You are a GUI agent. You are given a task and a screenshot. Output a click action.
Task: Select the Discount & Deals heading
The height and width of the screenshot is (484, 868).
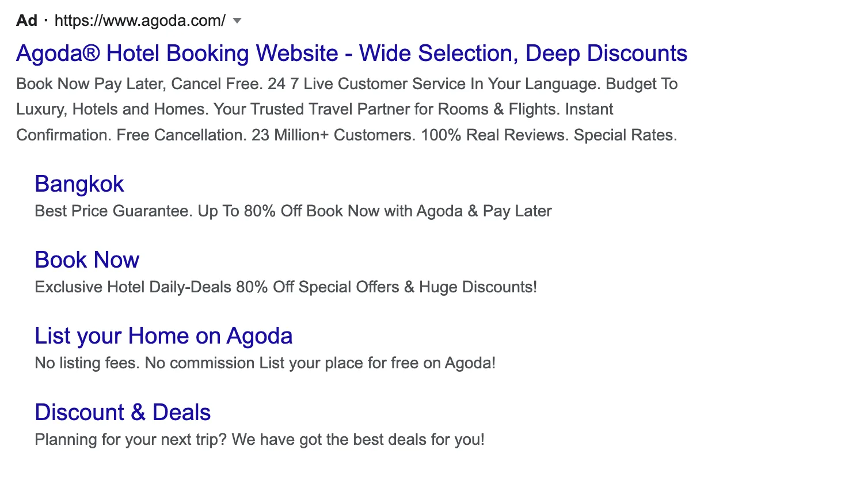[x=123, y=412]
